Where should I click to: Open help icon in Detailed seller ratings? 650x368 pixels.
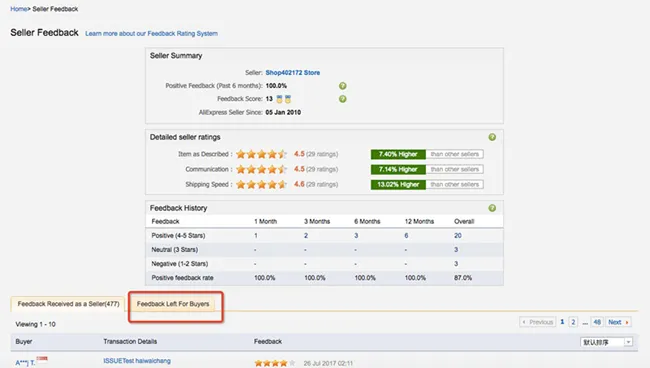(492, 137)
